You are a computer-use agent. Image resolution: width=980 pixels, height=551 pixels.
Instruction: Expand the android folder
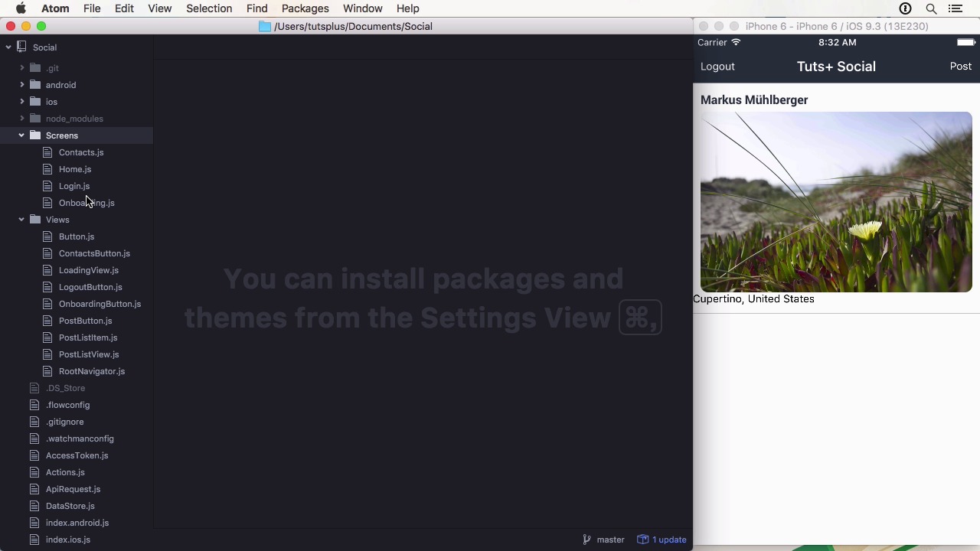point(22,85)
